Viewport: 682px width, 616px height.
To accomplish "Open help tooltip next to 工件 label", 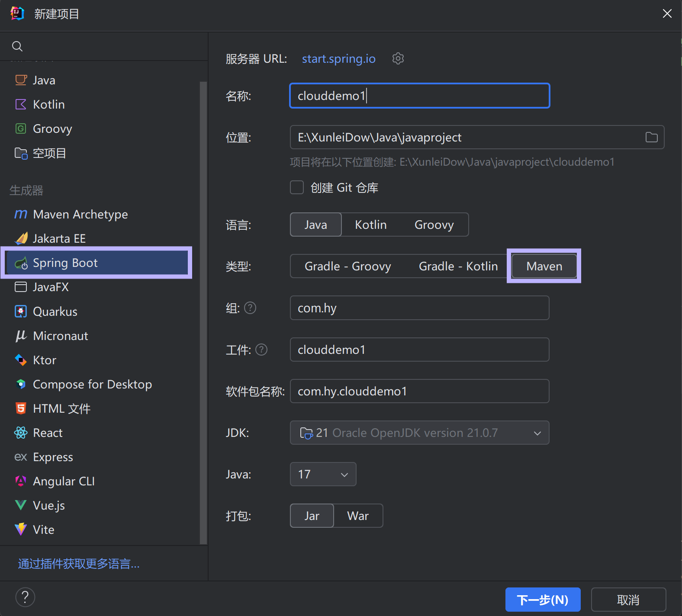I will tap(261, 350).
